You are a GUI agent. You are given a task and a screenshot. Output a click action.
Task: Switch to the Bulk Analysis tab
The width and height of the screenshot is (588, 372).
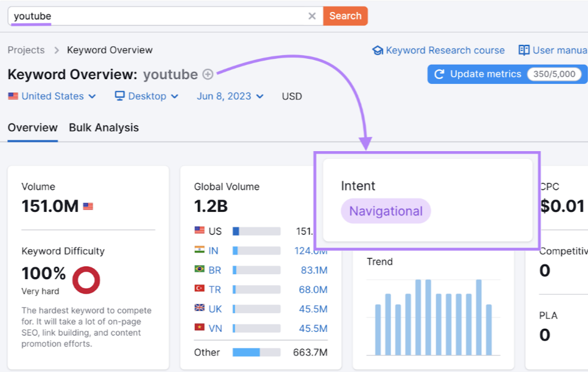point(104,127)
